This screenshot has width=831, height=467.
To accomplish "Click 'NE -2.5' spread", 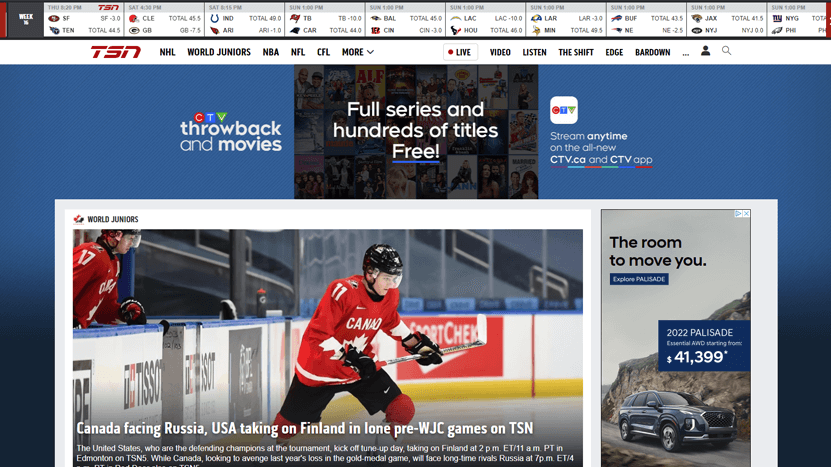I will click(673, 31).
